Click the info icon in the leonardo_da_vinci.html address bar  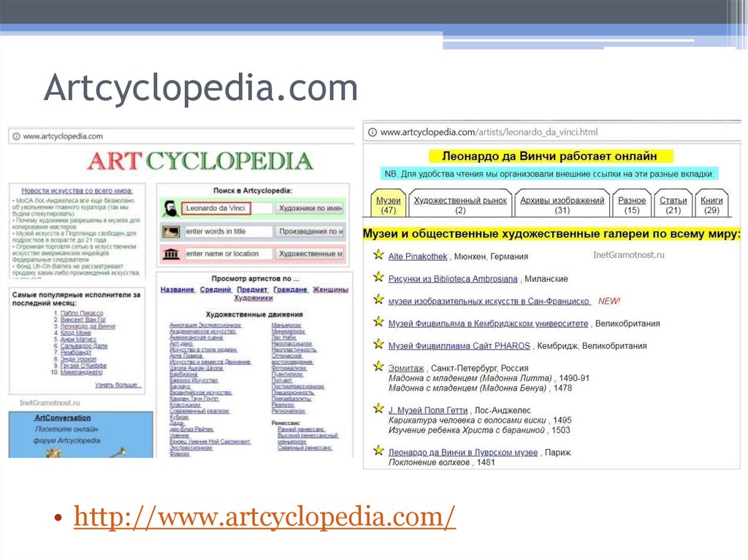pyautogui.click(x=372, y=132)
